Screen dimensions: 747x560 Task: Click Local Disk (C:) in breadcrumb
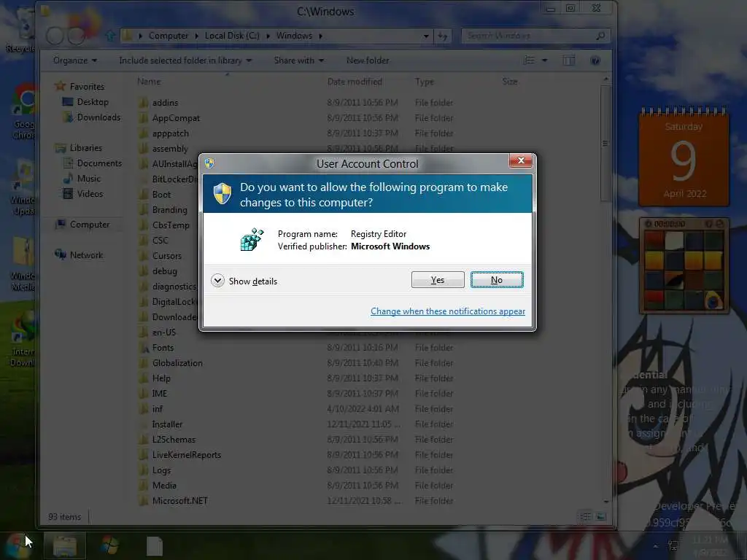click(x=232, y=36)
